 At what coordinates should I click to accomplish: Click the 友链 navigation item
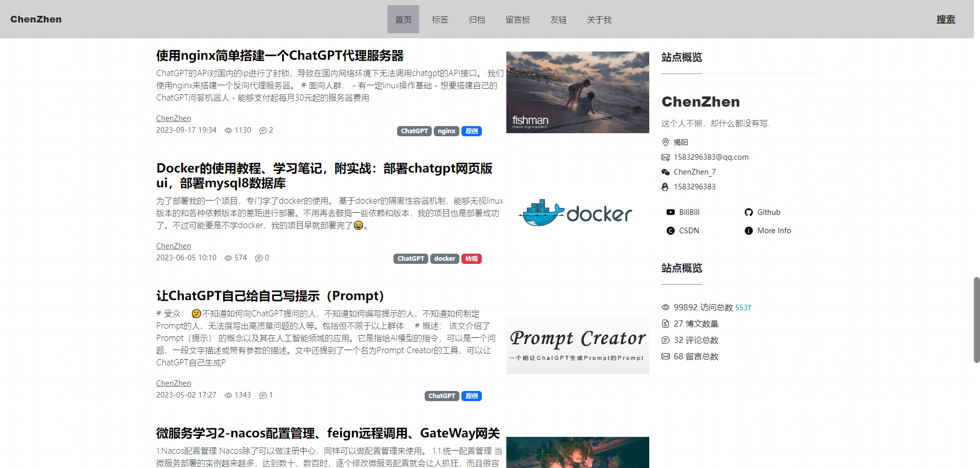coord(558,19)
